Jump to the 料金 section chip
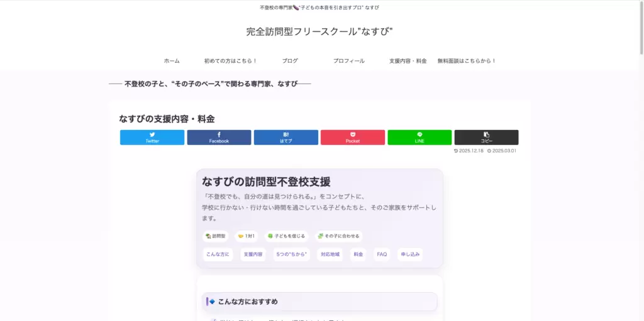The height and width of the screenshot is (321, 644). tap(358, 254)
